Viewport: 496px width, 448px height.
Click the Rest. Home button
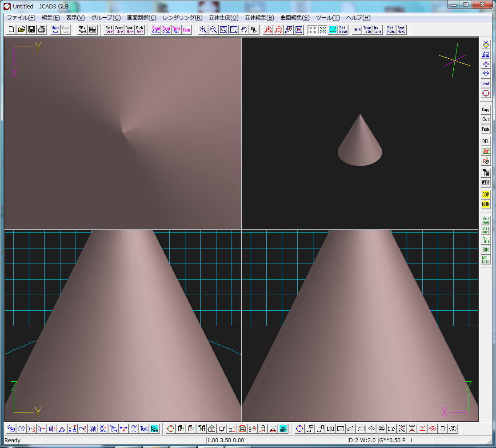401,30
